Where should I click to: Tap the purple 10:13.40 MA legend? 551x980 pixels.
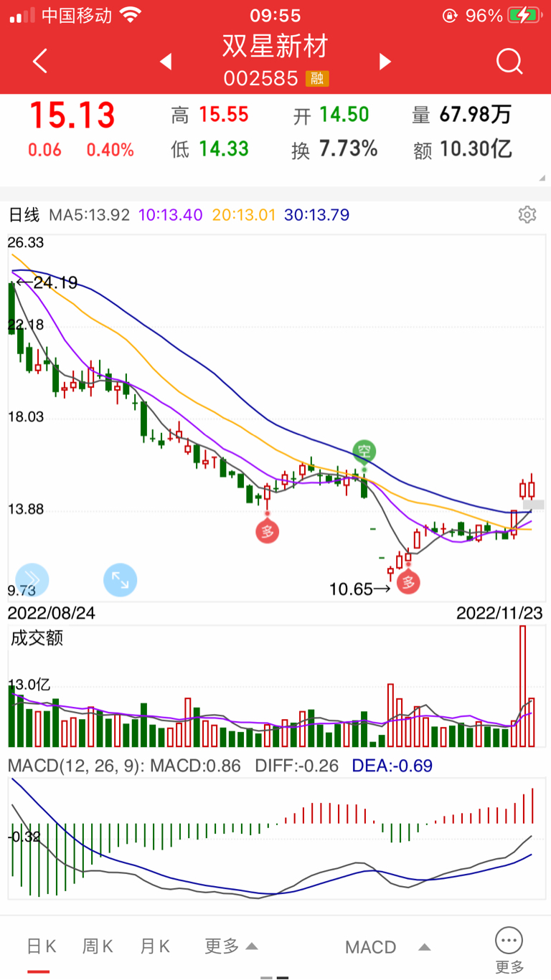[x=171, y=214]
